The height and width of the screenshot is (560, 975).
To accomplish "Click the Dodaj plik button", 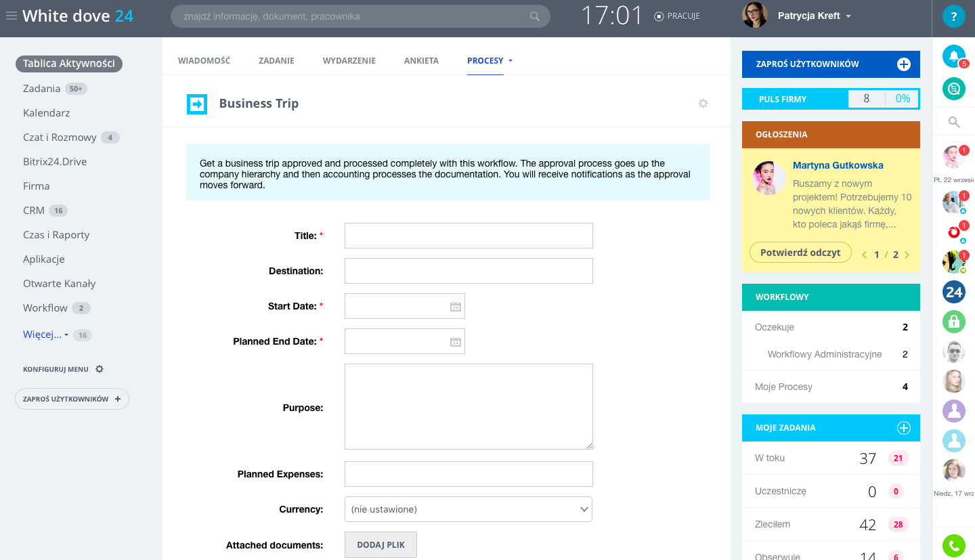I will 381,545.
